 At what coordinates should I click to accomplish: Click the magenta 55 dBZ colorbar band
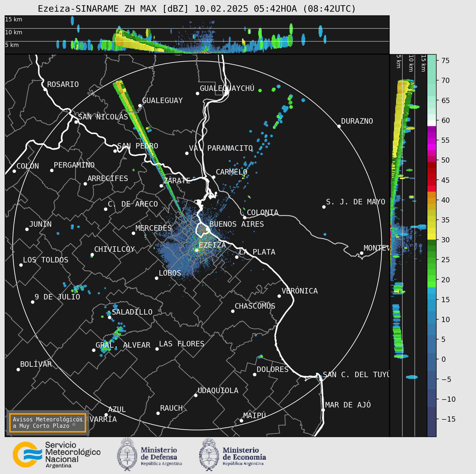coord(432,141)
